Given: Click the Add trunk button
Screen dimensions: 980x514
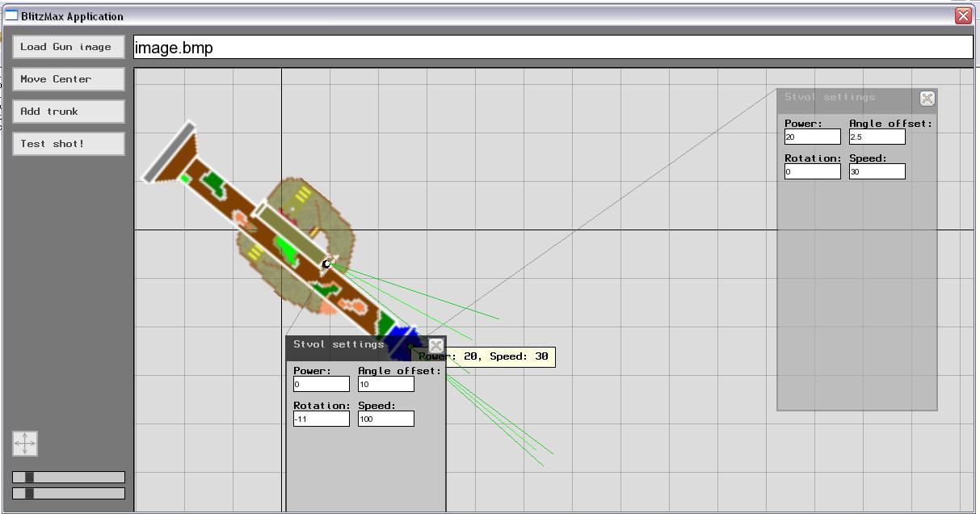Looking at the screenshot, I should pos(69,112).
